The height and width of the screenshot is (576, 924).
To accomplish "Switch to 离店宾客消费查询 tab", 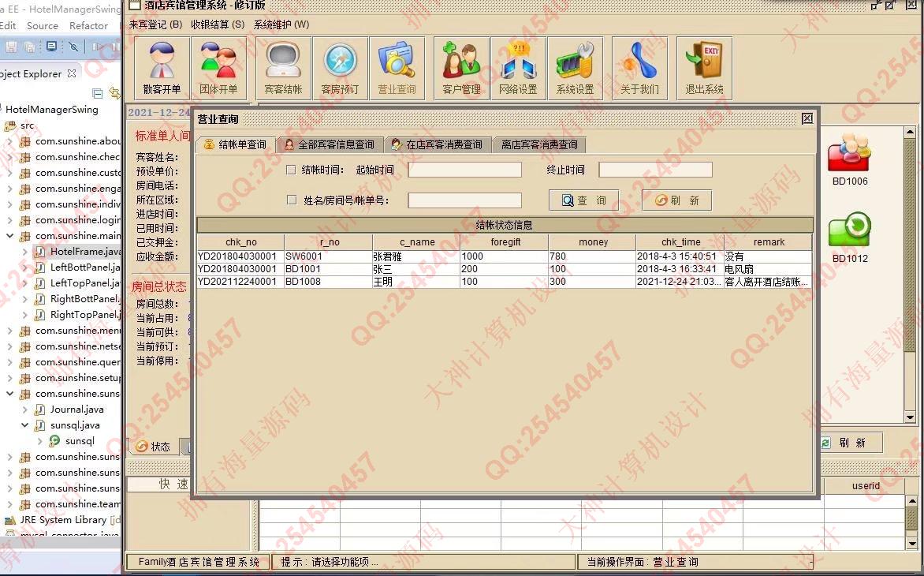I will (538, 144).
